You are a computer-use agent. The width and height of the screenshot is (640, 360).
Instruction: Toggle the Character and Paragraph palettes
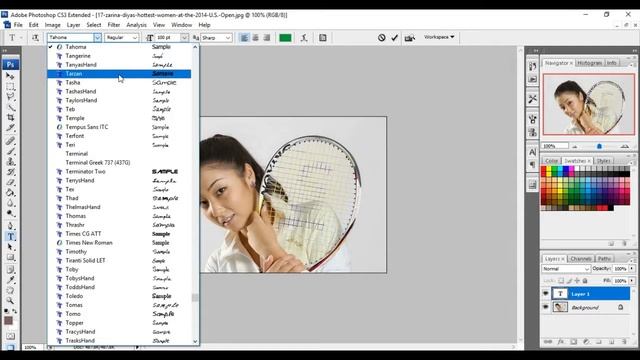point(322,38)
